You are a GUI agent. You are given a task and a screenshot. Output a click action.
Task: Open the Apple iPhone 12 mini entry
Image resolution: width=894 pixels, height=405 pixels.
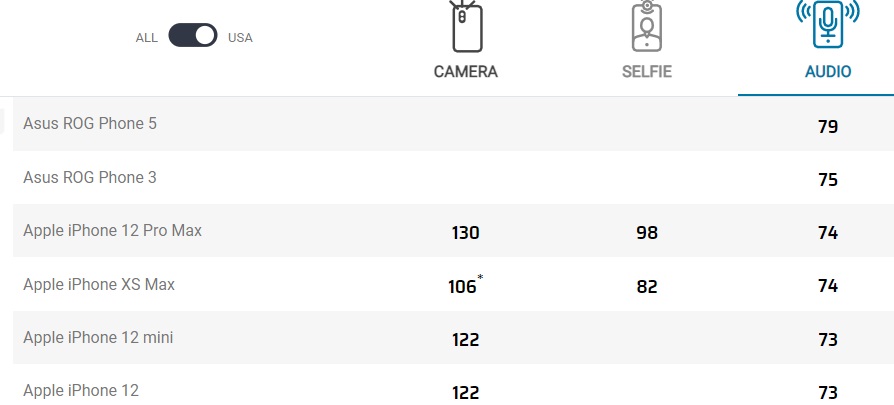[x=98, y=338]
